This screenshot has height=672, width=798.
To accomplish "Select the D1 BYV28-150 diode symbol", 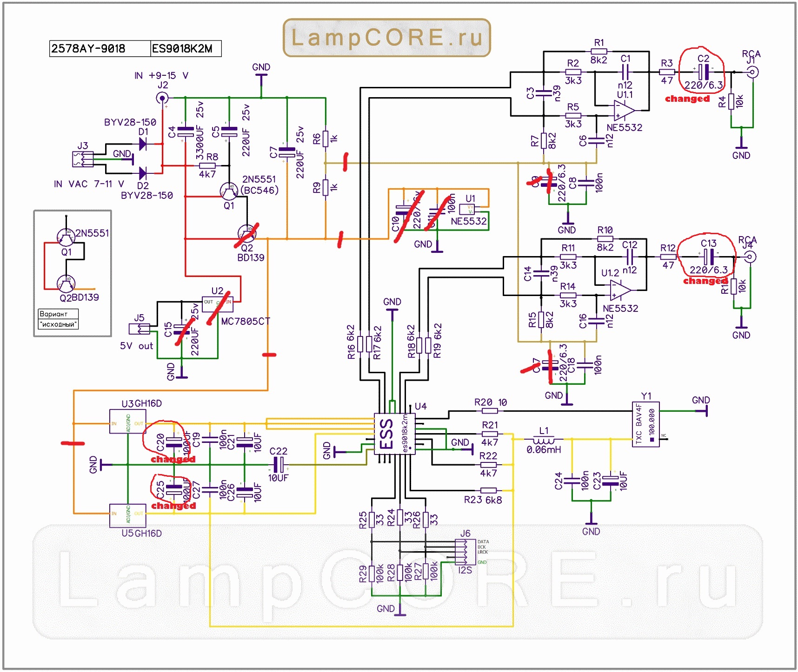I will (143, 144).
